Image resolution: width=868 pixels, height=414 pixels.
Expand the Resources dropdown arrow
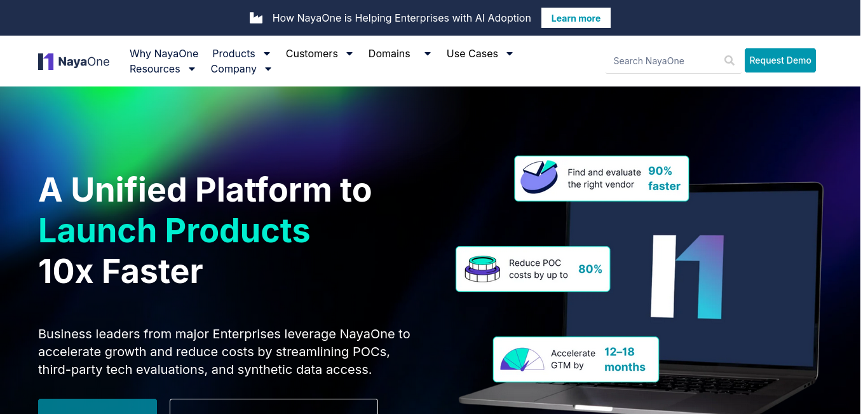tap(192, 69)
